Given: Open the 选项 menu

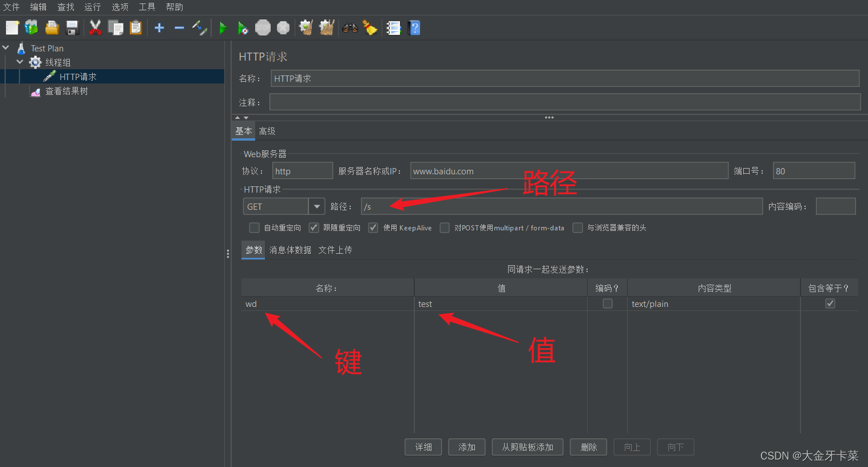Looking at the screenshot, I should click(x=120, y=7).
